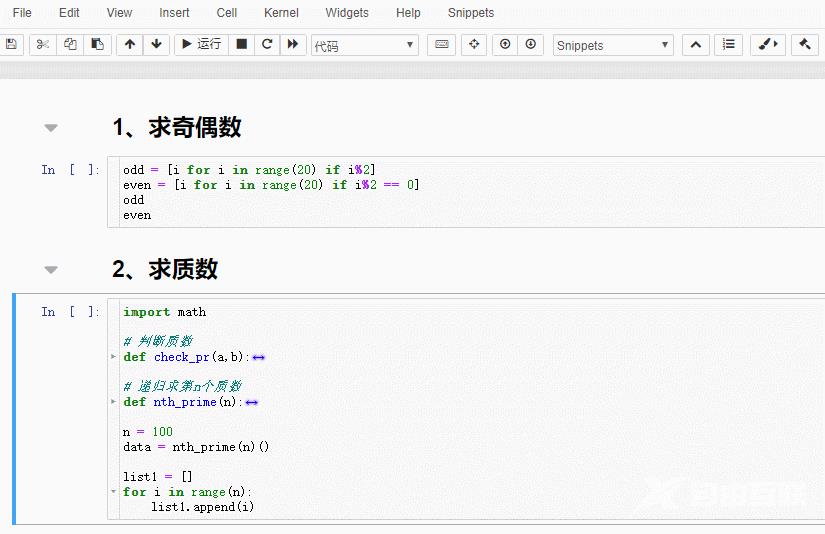The height and width of the screenshot is (534, 825).
Task: Click the circled up-arrow toolbar icon
Action: [505, 44]
